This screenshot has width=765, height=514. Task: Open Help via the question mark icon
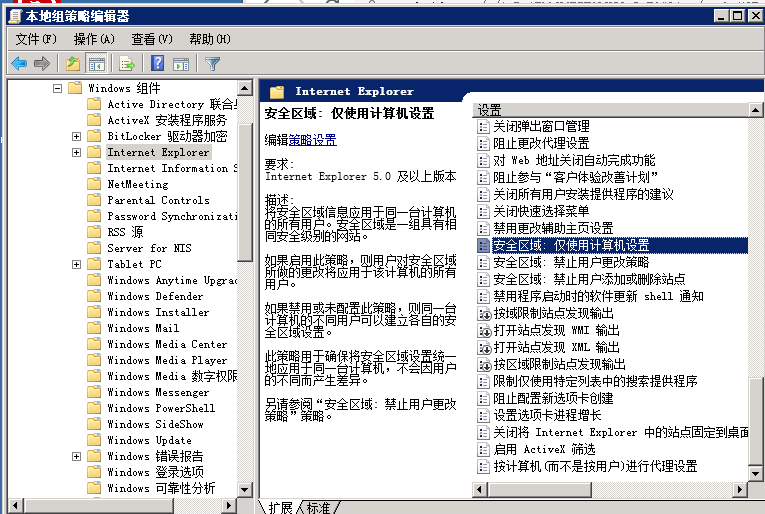tap(157, 63)
